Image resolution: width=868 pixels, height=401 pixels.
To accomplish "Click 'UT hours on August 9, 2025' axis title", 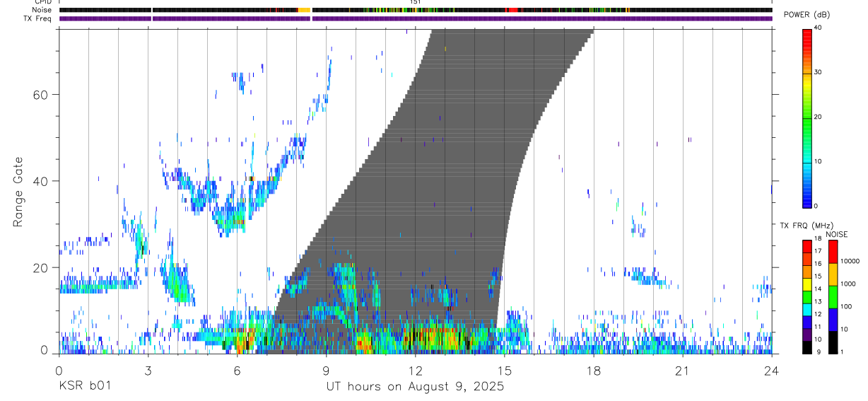I will pyautogui.click(x=415, y=387).
